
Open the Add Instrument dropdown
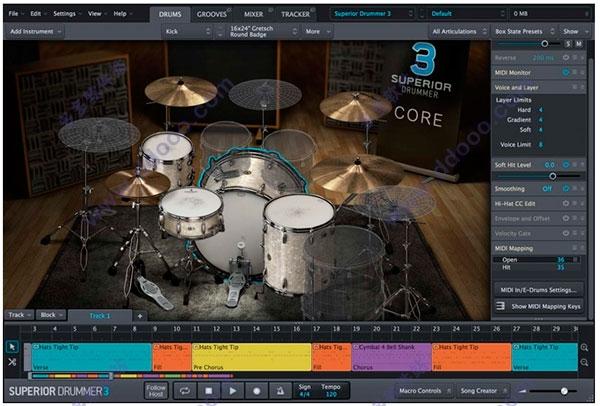(34, 31)
